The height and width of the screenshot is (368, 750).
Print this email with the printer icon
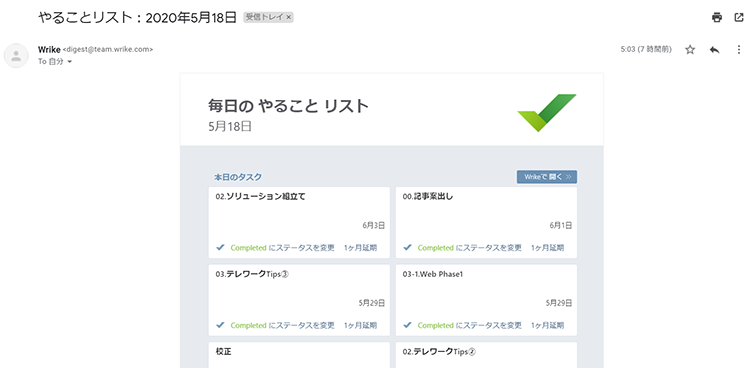point(717,18)
